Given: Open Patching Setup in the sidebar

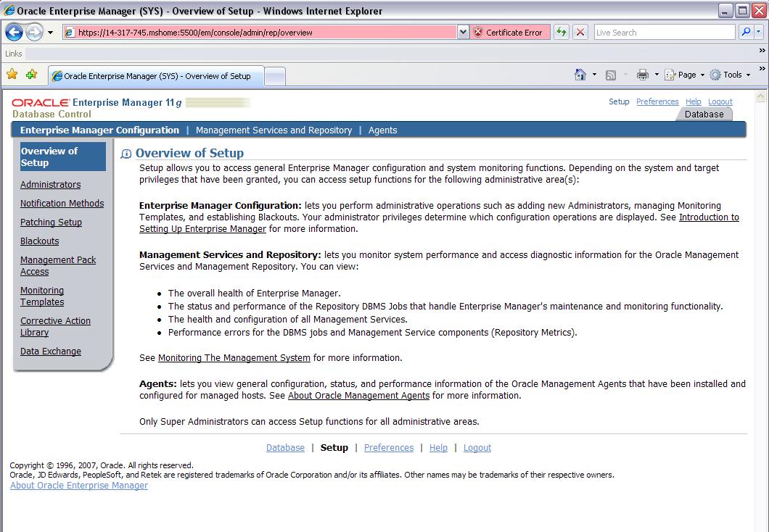Looking at the screenshot, I should pos(51,223).
